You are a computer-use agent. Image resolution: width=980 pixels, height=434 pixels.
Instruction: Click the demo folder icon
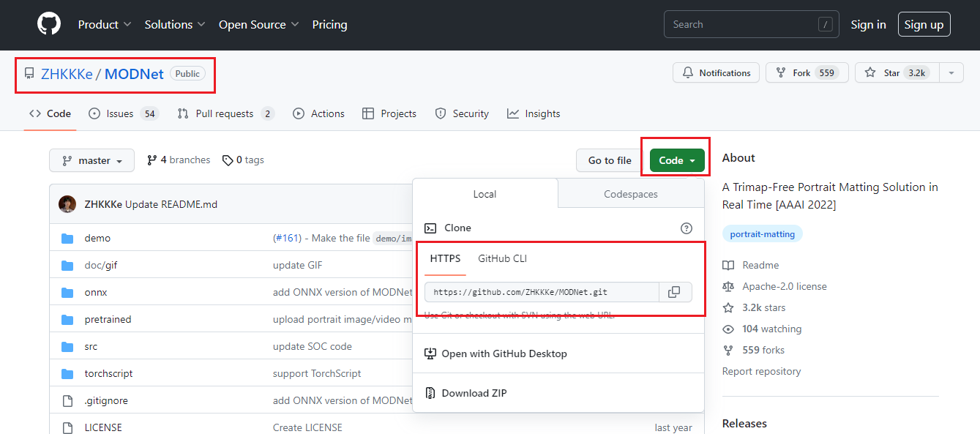point(67,238)
